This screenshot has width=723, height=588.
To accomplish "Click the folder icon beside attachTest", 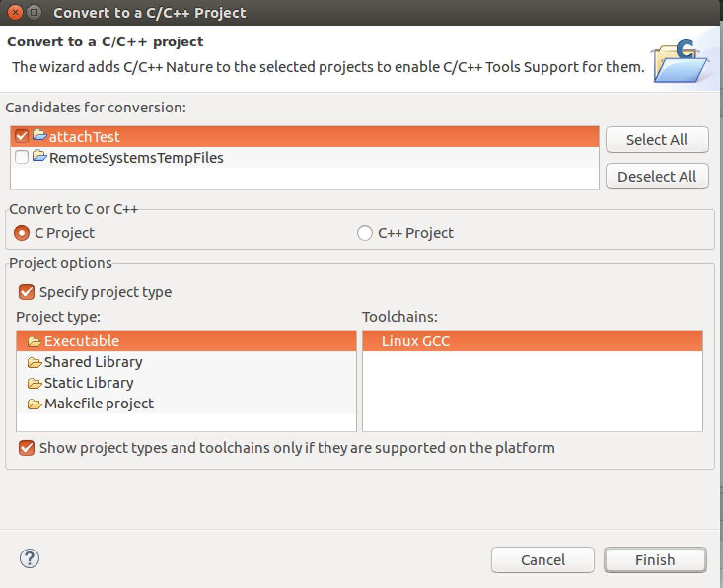I will [x=38, y=136].
